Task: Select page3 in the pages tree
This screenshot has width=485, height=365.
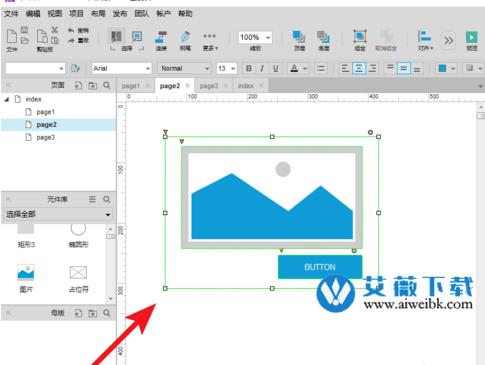Action: (x=45, y=137)
